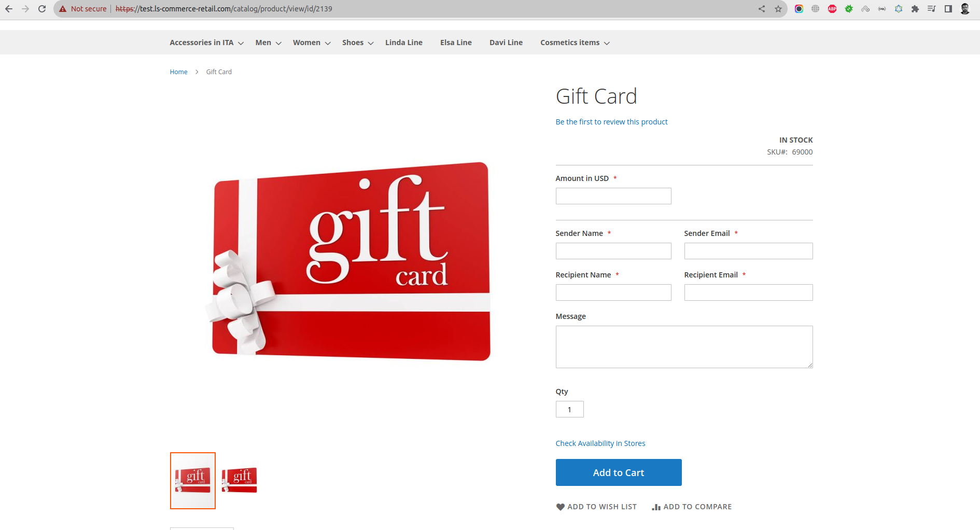Select the second gift card thumbnail

click(240, 480)
